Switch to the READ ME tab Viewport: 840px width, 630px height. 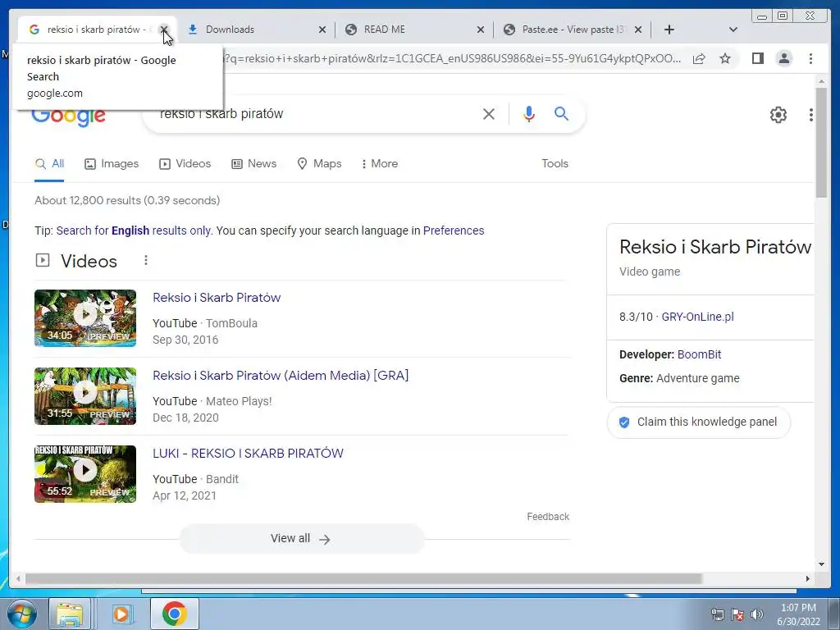tap(414, 30)
